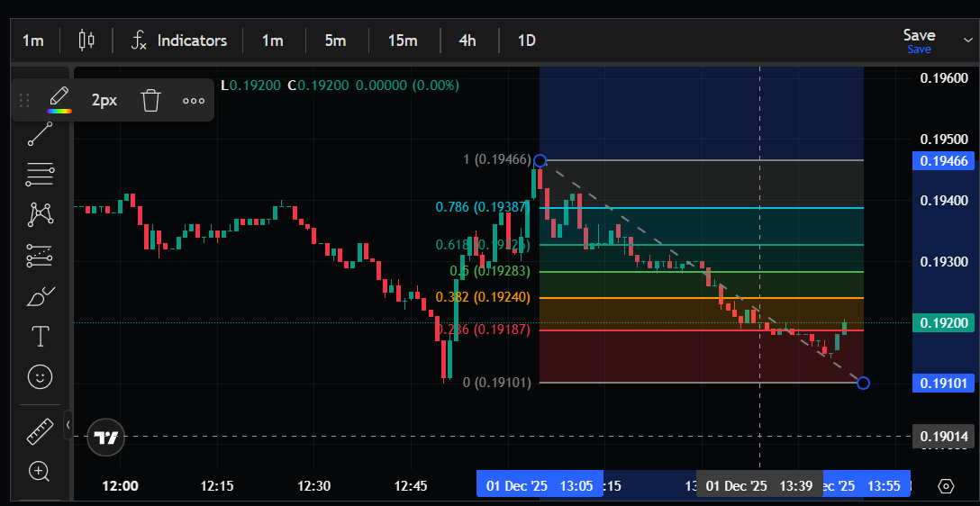Activate the zoom in tool
The image size is (980, 506).
tap(39, 472)
